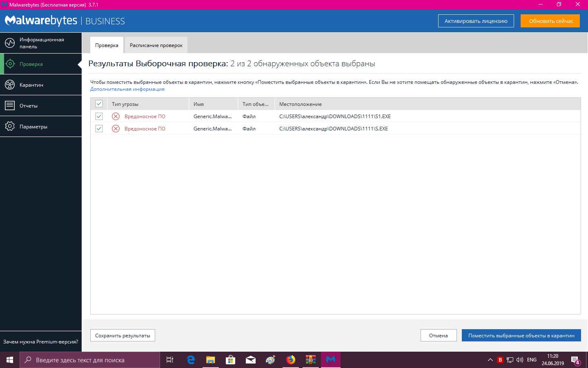Image resolution: width=588 pixels, height=368 pixels.
Task: Click the Тип объе... column header
Action: tap(256, 104)
